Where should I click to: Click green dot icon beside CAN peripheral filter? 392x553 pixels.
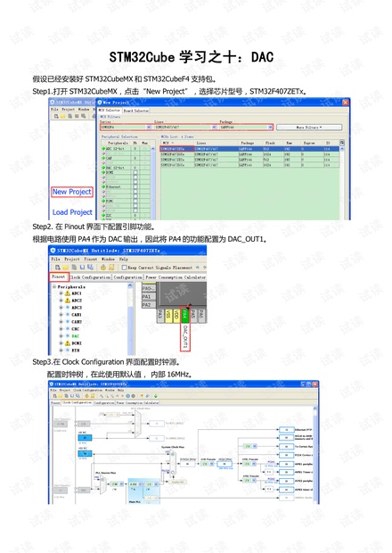[103, 158]
